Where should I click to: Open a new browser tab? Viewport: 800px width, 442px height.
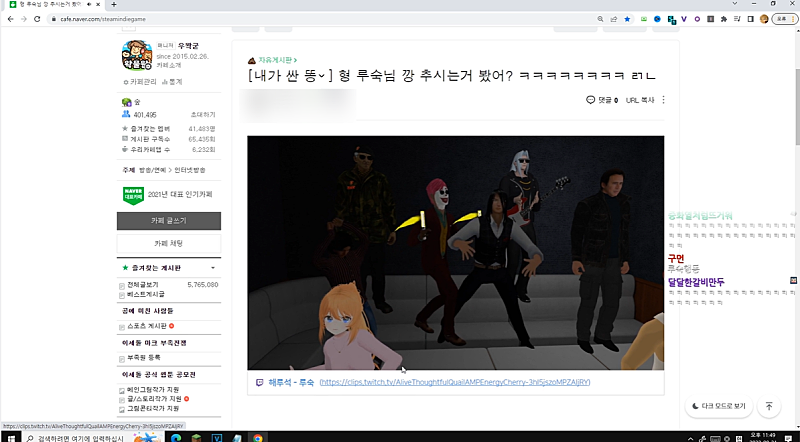coord(114,4)
